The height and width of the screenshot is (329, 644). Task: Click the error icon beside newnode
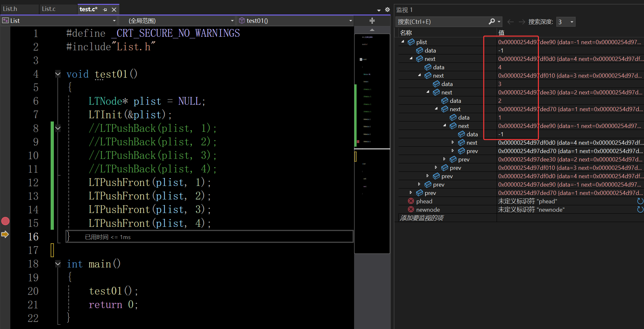point(411,209)
